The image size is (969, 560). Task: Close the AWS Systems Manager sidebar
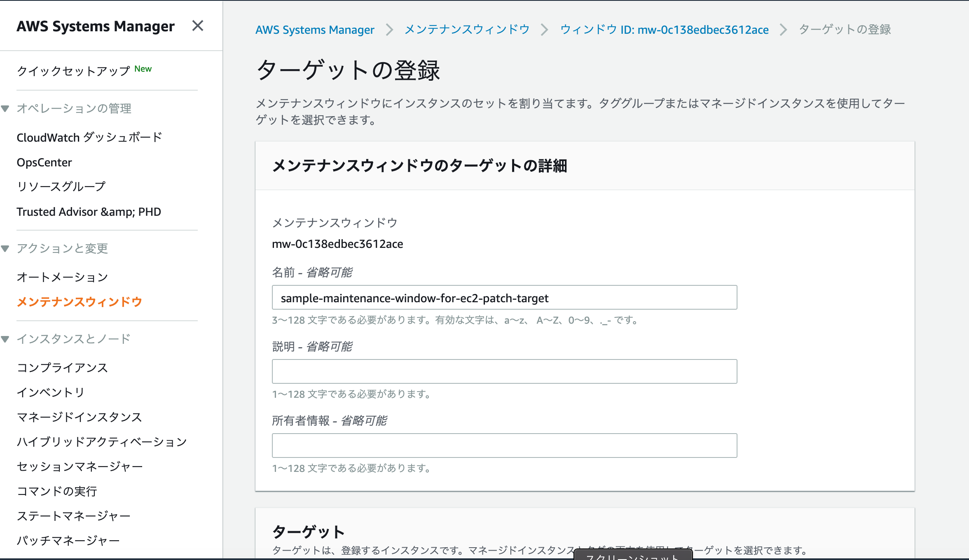198,26
